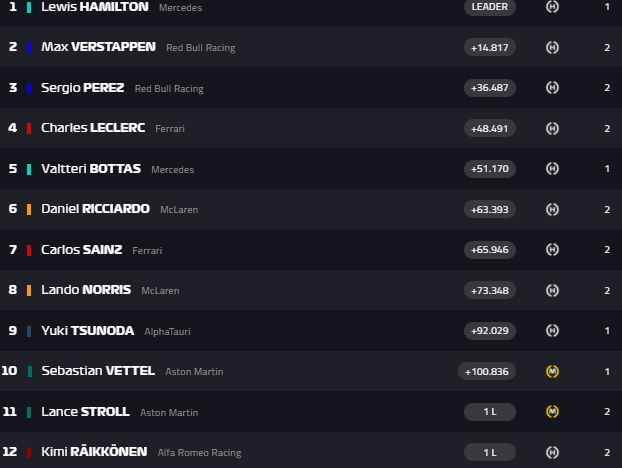Open Sergio PEREZ driver entry
Screen dimensions: 622x468
click(83, 88)
